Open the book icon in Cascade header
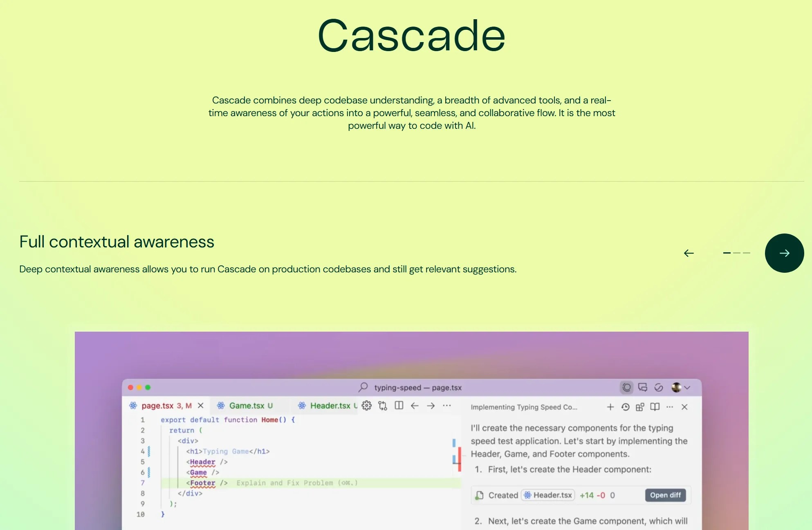 (x=655, y=407)
